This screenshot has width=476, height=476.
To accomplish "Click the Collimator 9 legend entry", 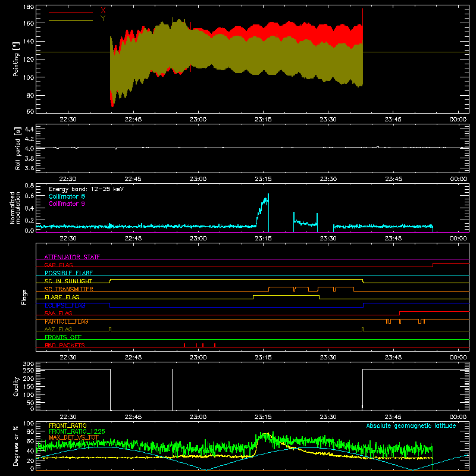I will (67, 203).
